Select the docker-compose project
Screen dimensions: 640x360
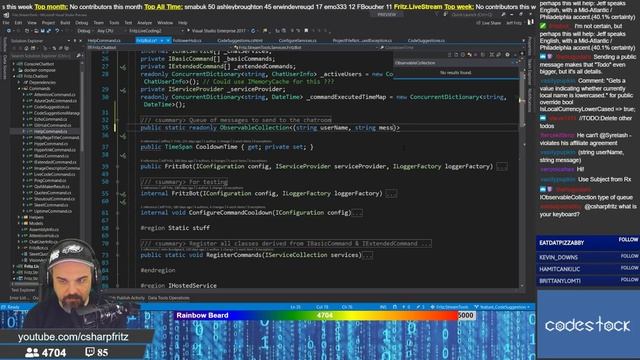point(40,70)
